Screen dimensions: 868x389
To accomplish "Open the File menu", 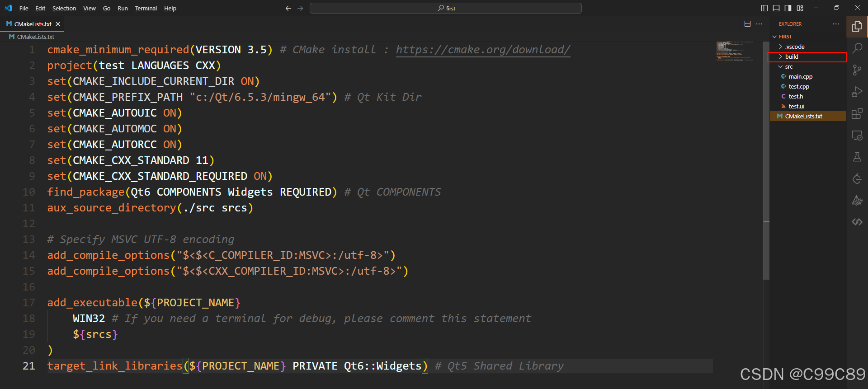I will [24, 8].
